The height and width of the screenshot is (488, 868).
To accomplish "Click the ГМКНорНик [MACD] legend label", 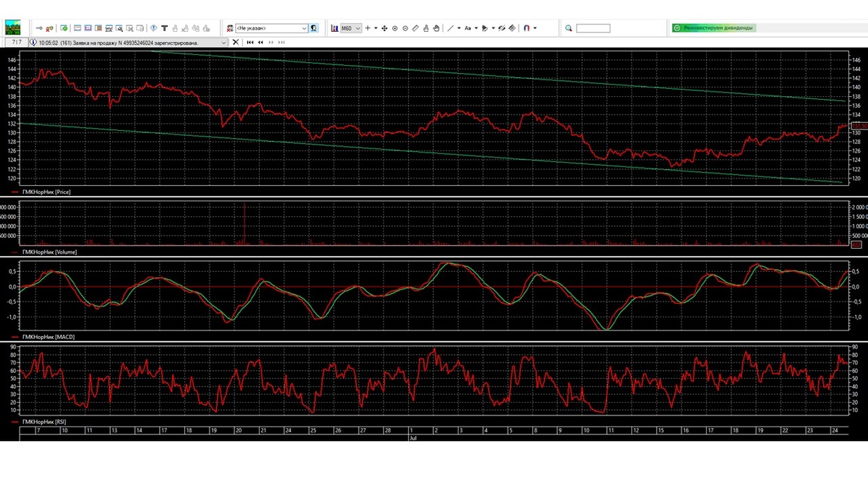I will click(48, 337).
